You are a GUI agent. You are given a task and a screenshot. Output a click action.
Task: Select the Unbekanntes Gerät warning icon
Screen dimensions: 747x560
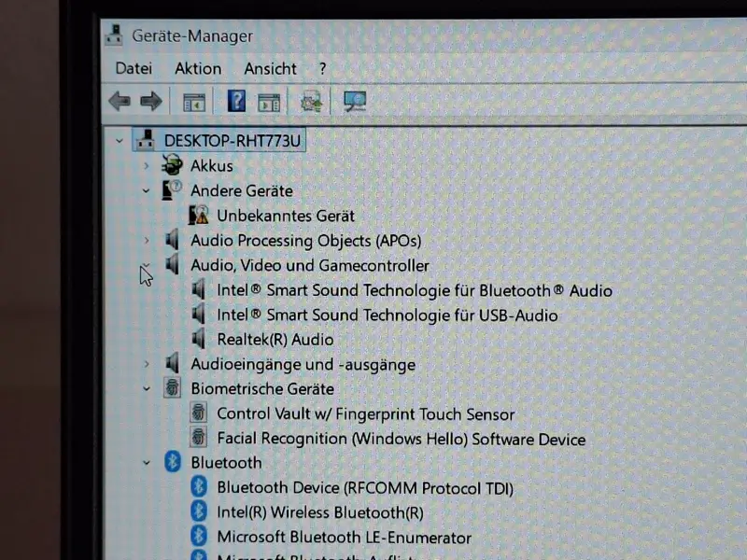click(x=199, y=216)
